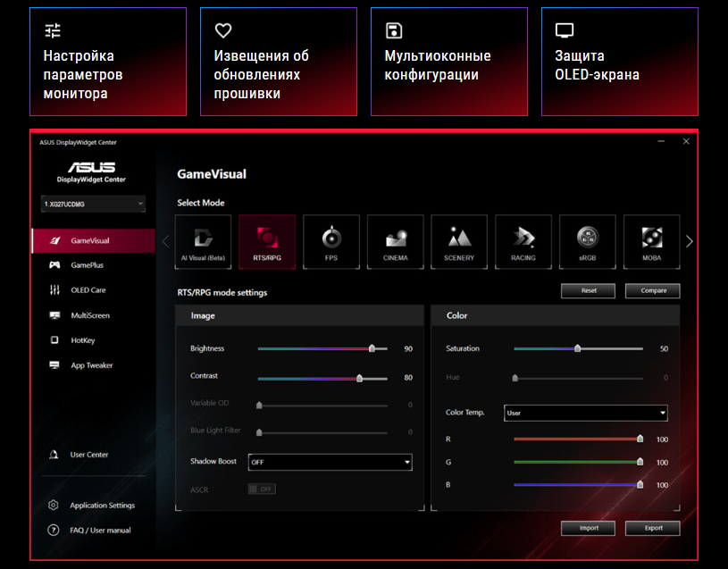Select the FPS game mode icon
The height and width of the screenshot is (569, 728).
tap(331, 241)
